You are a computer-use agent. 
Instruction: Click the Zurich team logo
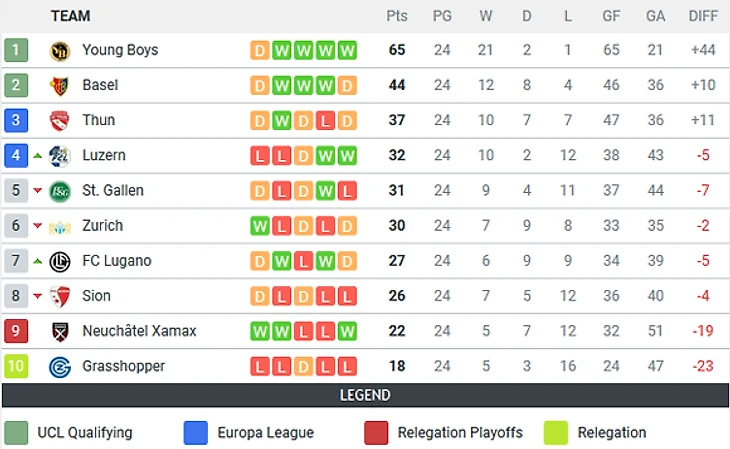[x=60, y=226]
